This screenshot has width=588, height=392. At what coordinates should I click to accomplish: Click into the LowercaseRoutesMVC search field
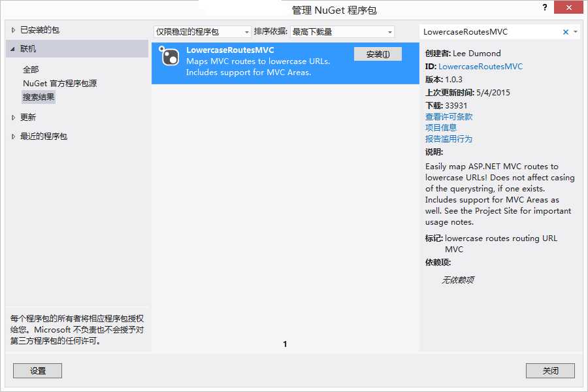pyautogui.click(x=491, y=32)
